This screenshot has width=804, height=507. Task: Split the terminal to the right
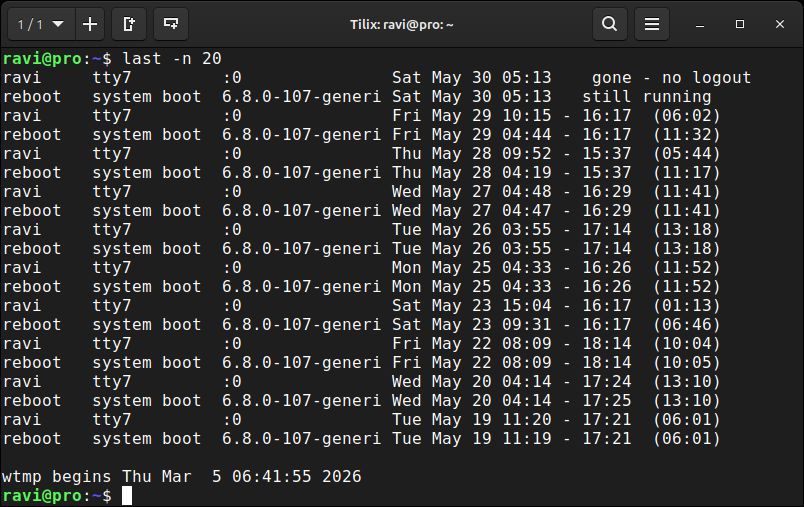coord(129,24)
